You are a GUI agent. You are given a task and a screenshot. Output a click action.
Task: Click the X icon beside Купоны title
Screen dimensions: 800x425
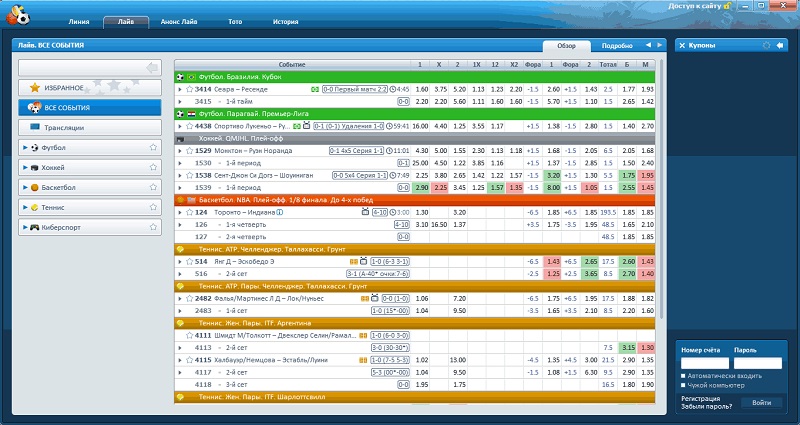click(x=683, y=45)
